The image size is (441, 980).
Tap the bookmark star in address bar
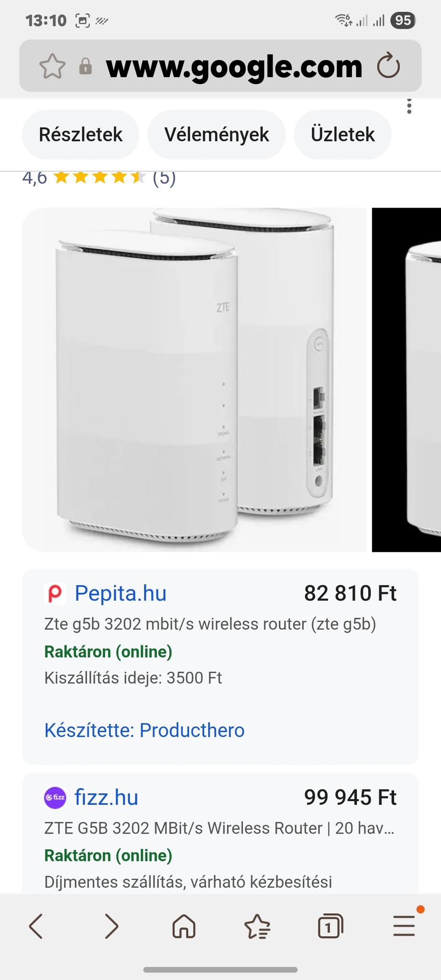coord(52,67)
